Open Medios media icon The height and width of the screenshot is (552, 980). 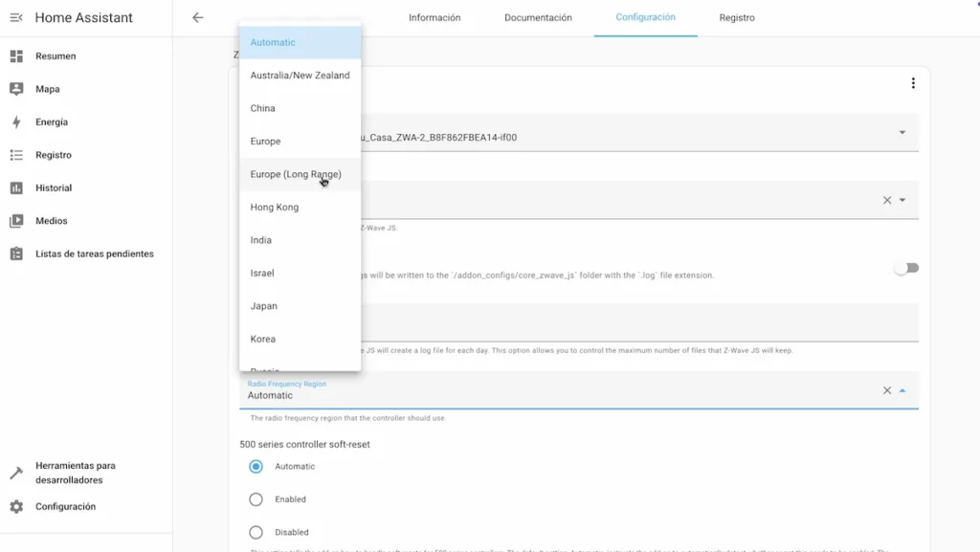coord(16,221)
